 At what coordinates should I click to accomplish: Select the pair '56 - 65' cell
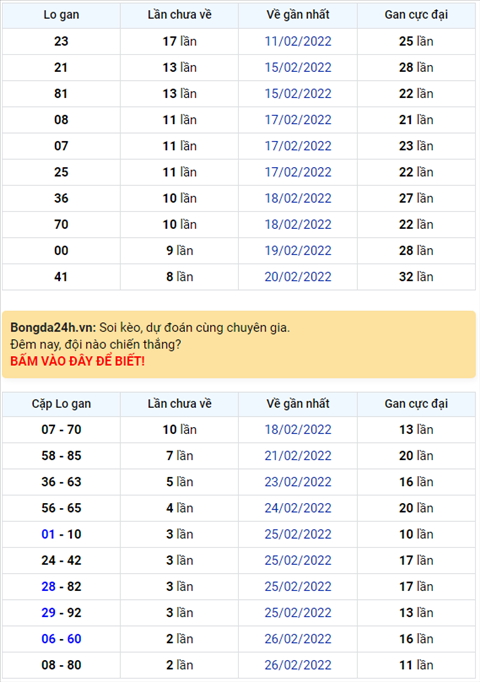click(61, 508)
